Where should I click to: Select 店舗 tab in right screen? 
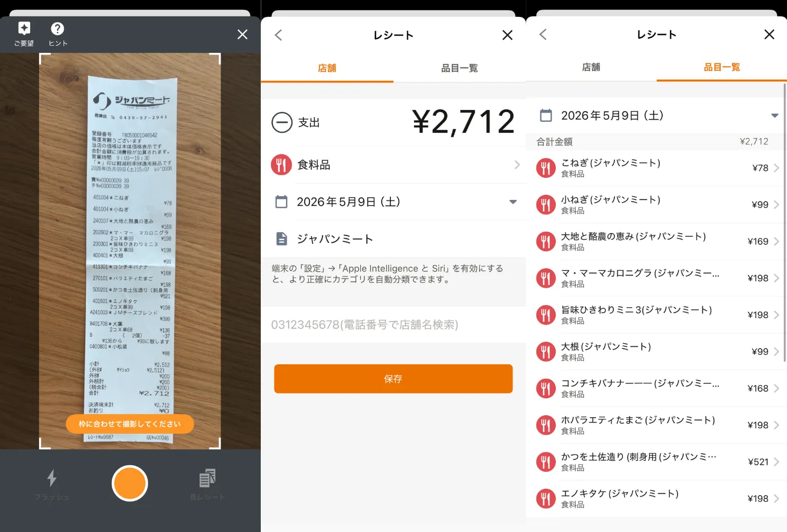pos(591,67)
